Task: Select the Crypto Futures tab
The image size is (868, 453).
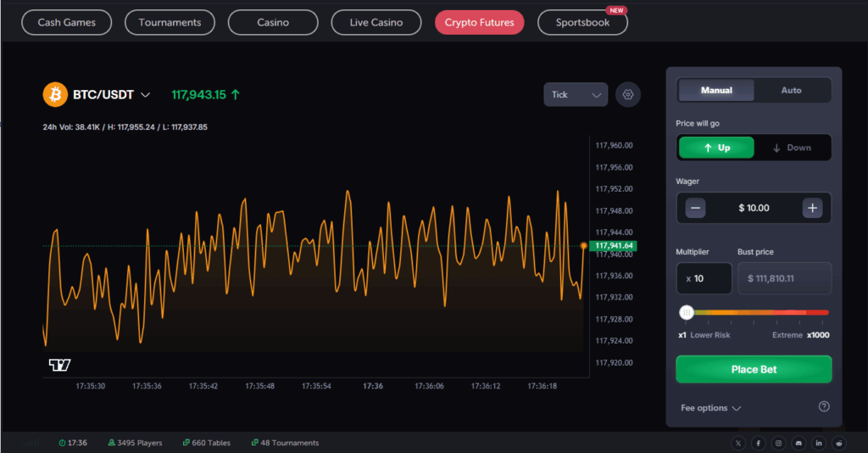Action: click(480, 23)
